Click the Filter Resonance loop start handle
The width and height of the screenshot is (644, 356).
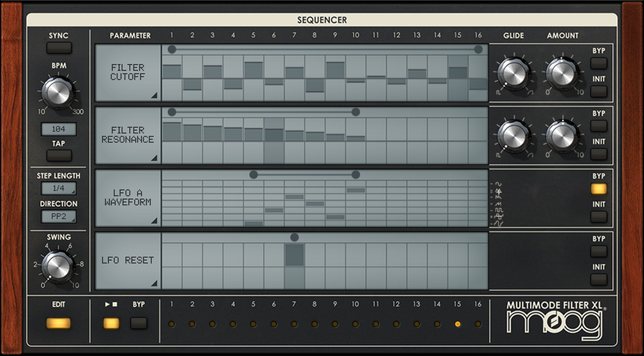point(172,112)
